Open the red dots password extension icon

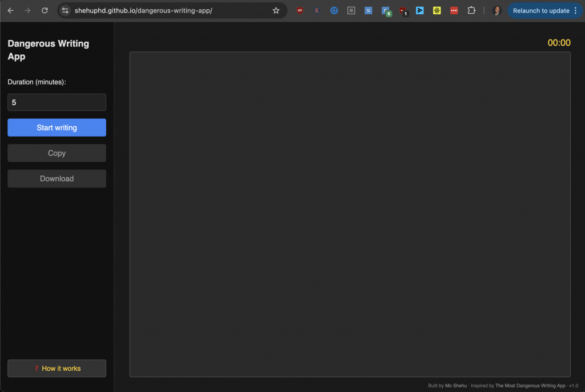(454, 10)
